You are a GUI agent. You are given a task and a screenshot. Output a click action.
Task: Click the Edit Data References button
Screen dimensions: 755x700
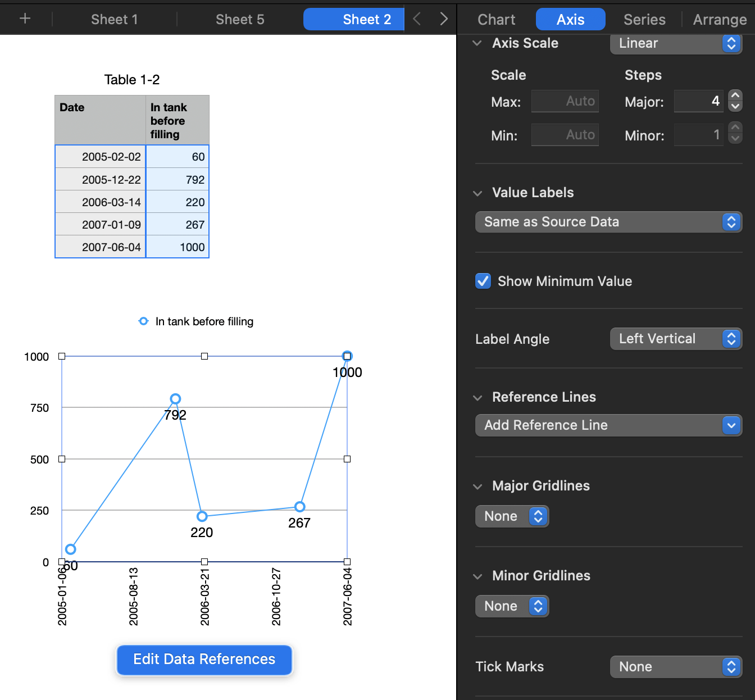pyautogui.click(x=204, y=660)
